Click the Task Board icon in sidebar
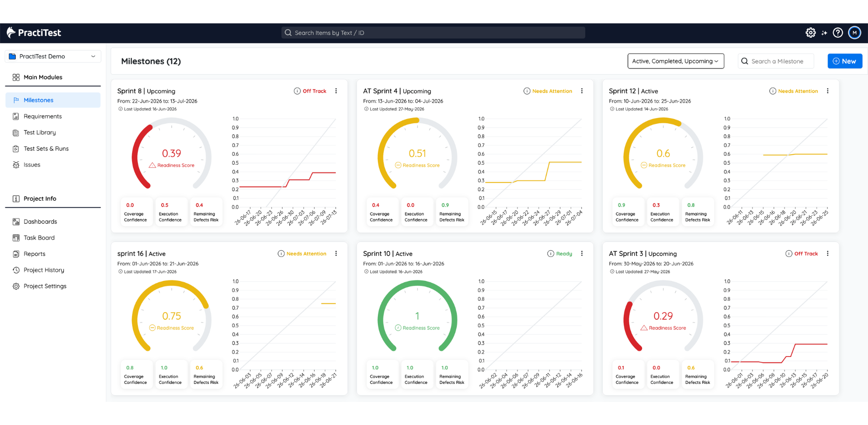Image resolution: width=868 pixels, height=425 pixels. pos(16,238)
